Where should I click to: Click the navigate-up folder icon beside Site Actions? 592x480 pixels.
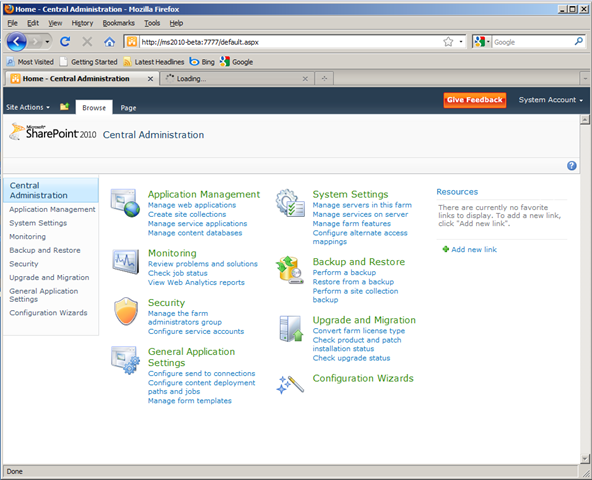tap(65, 107)
